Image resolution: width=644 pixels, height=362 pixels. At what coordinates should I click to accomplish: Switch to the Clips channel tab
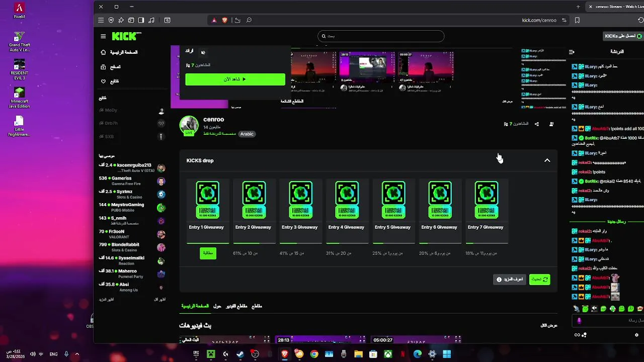[257, 306]
